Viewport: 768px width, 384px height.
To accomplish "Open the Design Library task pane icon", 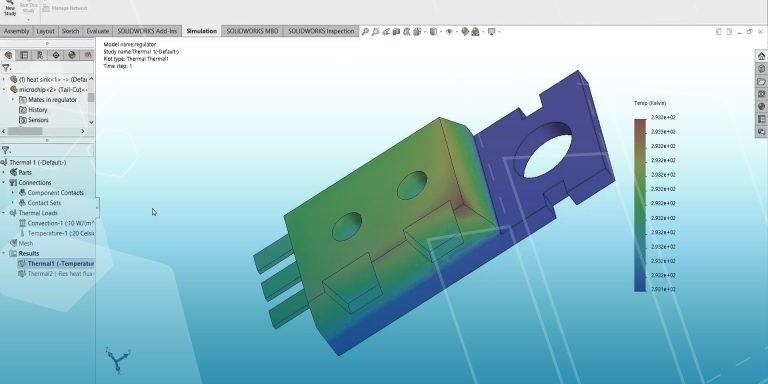I will (761, 69).
